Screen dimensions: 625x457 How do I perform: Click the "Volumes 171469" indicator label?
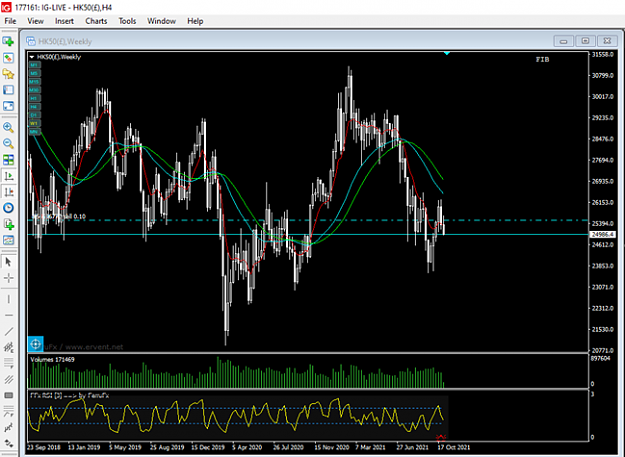pos(52,359)
